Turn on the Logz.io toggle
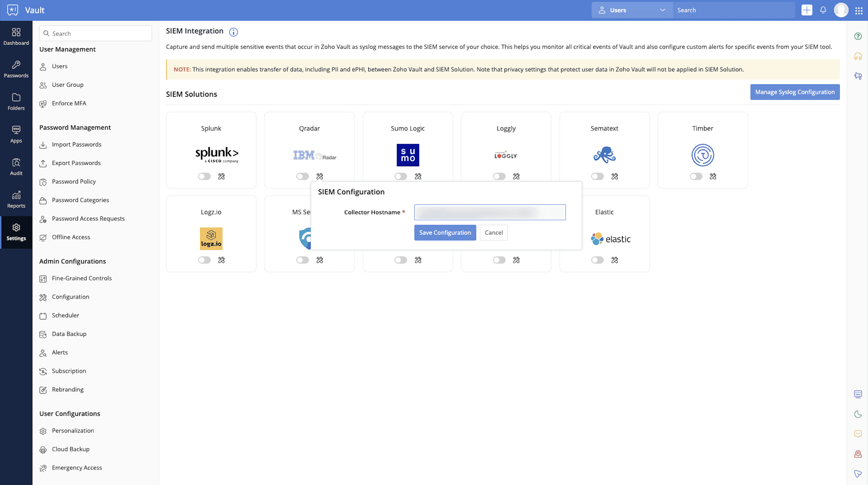 point(204,260)
